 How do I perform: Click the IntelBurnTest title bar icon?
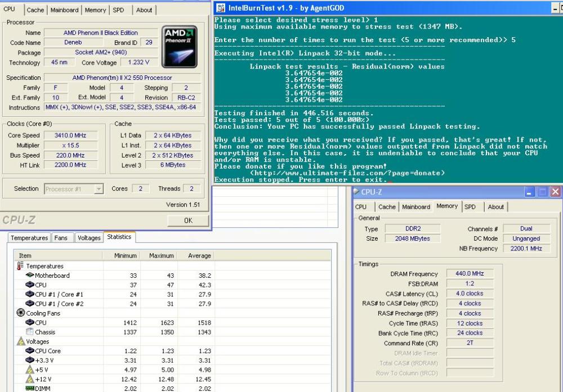[x=221, y=8]
